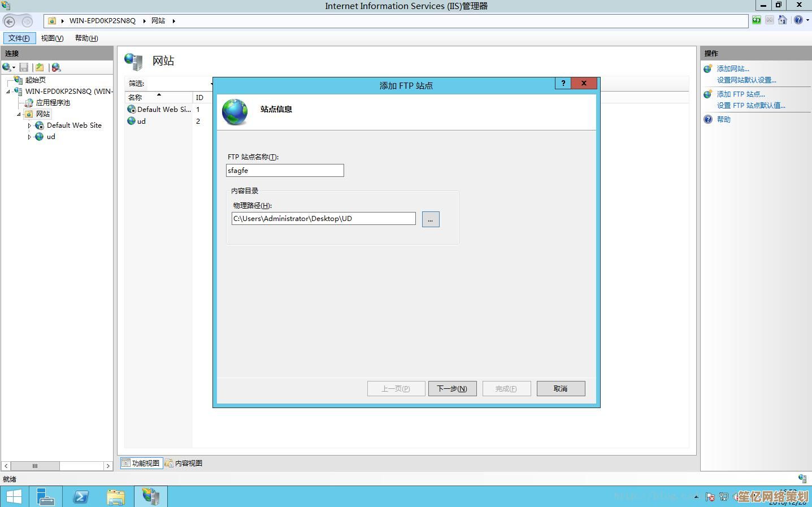Open PowerShell from the taskbar

point(81,497)
